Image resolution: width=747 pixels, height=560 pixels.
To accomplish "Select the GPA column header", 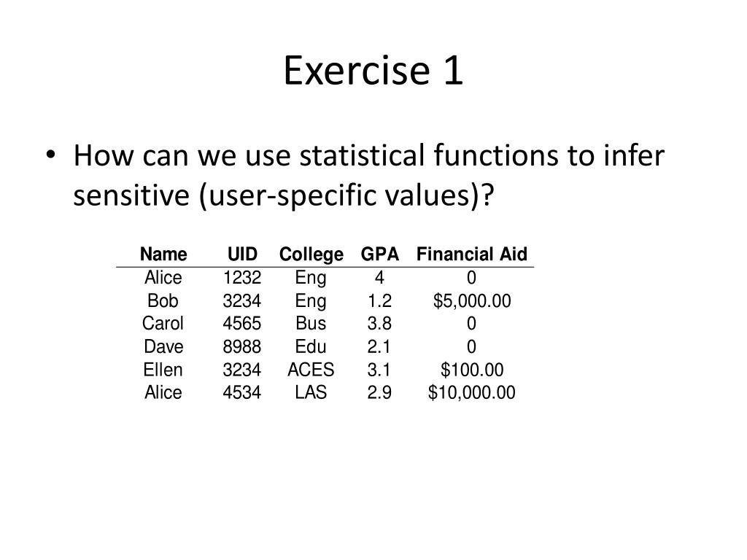I will tap(379, 254).
